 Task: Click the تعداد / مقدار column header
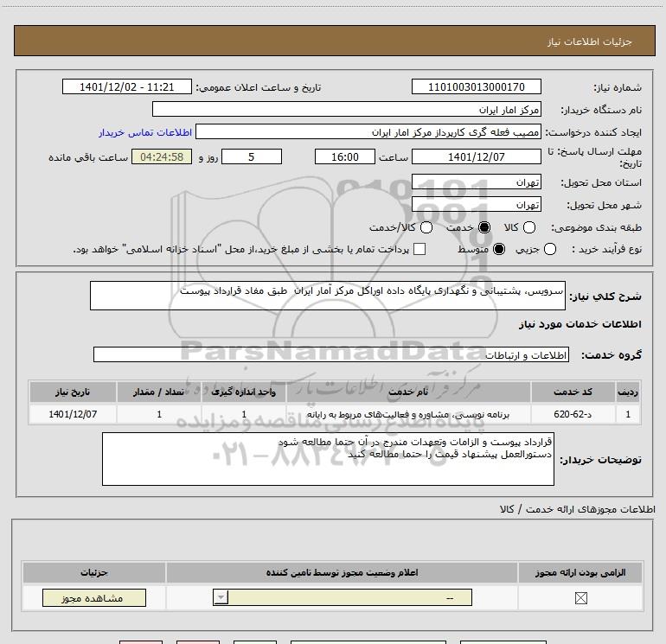pos(159,392)
